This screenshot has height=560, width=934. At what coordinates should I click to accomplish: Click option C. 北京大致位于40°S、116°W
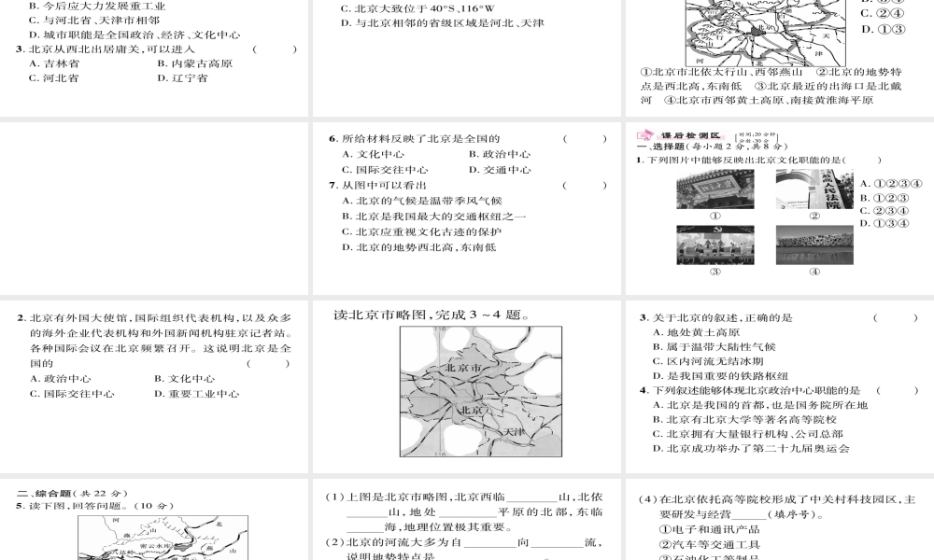(417, 9)
